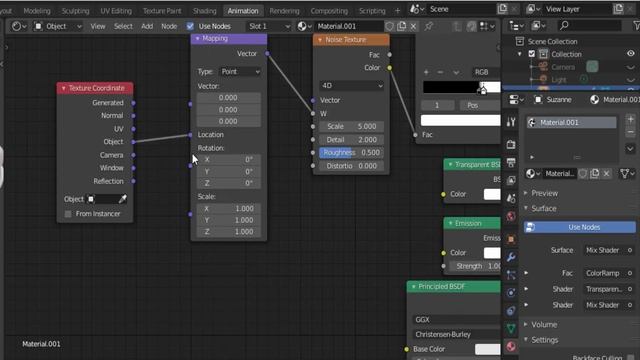This screenshot has width=640, height=360.
Task: Open the Render properties tab
Action: click(x=511, y=144)
